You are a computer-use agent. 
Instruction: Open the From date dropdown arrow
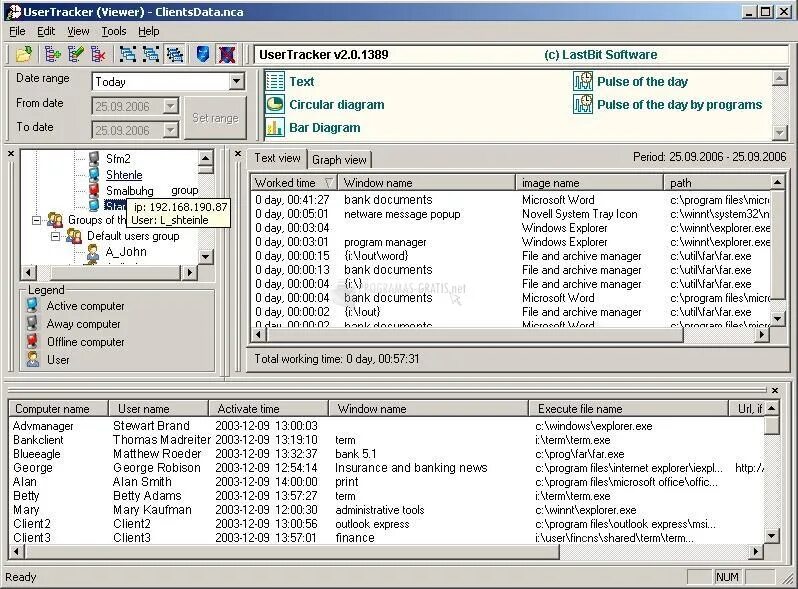pyautogui.click(x=170, y=106)
